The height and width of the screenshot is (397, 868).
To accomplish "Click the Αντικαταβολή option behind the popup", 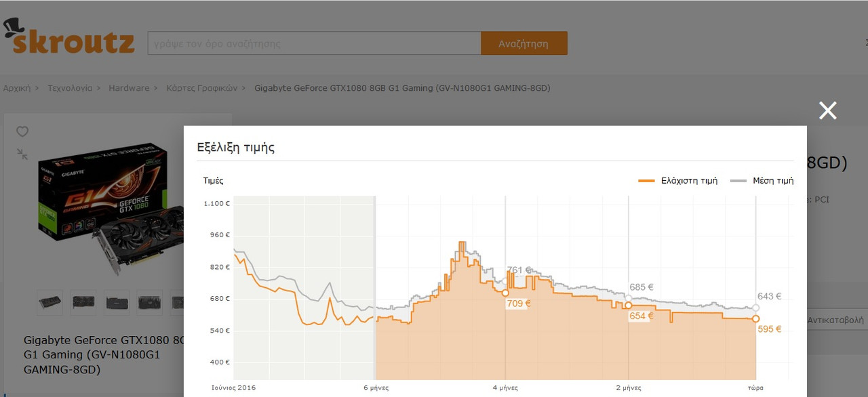I will [835, 320].
